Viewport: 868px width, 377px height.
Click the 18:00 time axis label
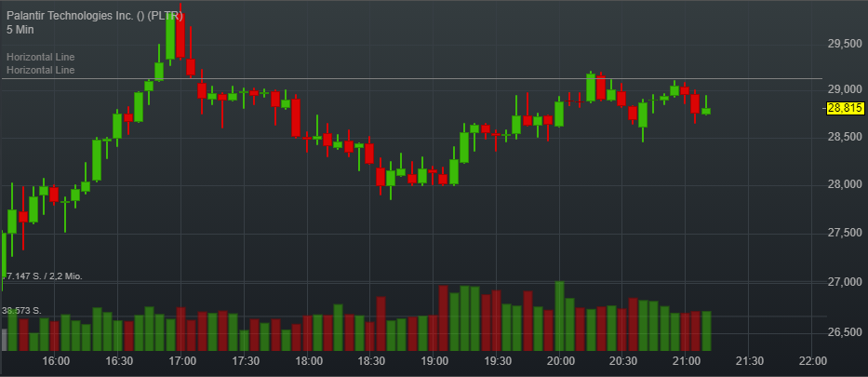coord(308,361)
